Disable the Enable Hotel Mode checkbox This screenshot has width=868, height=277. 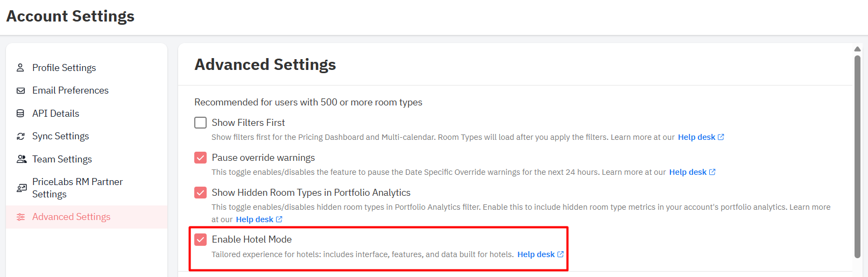200,239
